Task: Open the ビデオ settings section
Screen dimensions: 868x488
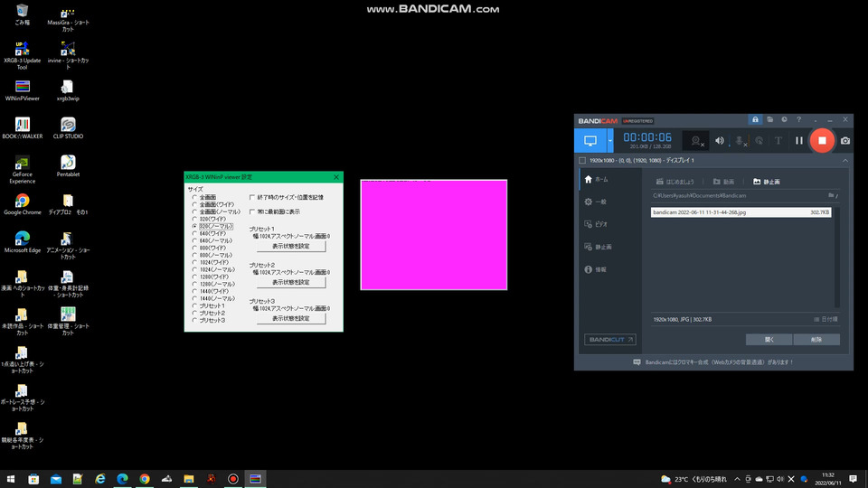Action: [x=596, y=225]
